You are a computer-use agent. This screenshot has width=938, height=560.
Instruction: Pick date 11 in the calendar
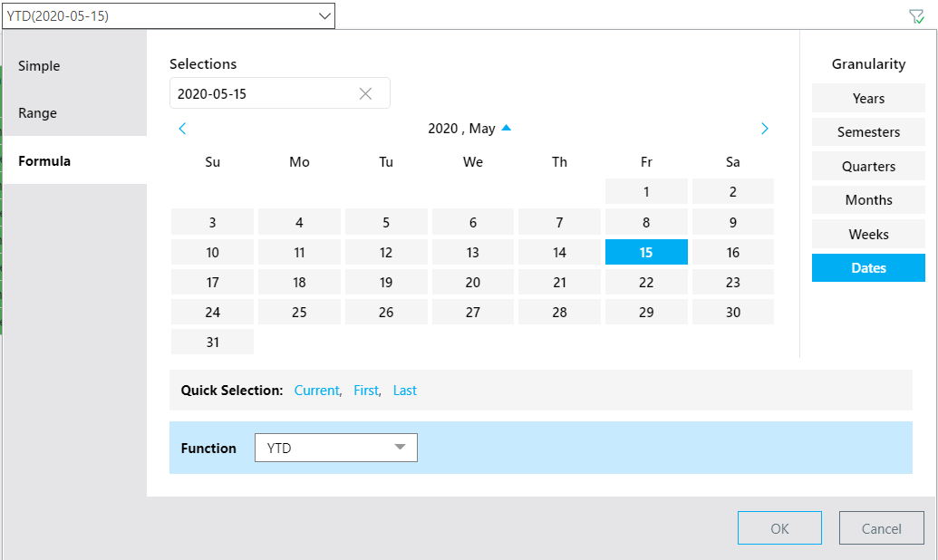point(299,252)
